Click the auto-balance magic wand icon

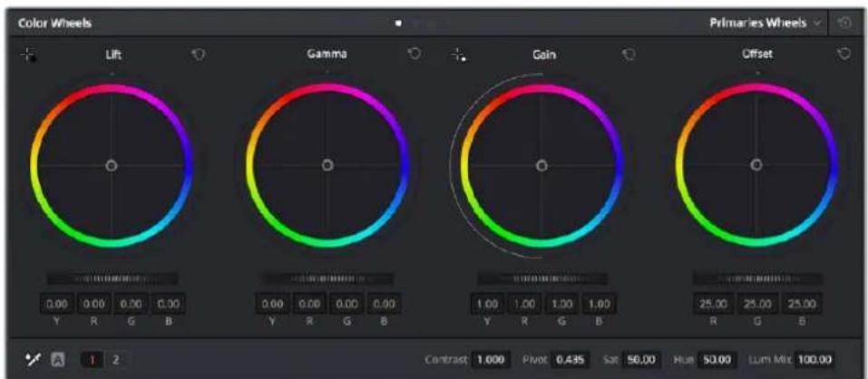[x=32, y=359]
